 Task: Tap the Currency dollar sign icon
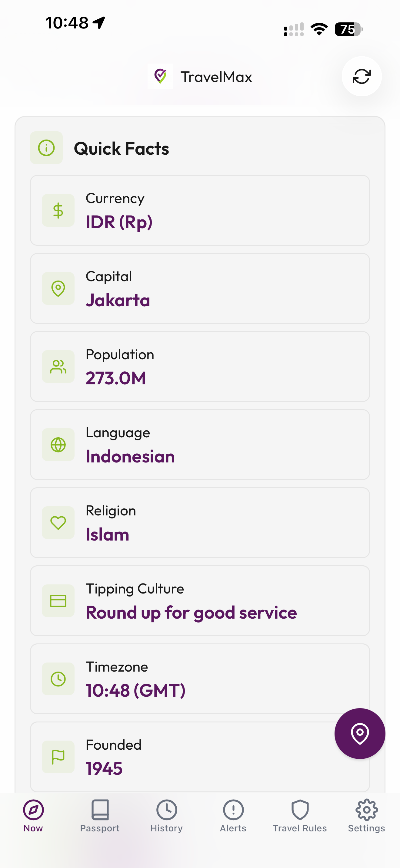point(58,211)
